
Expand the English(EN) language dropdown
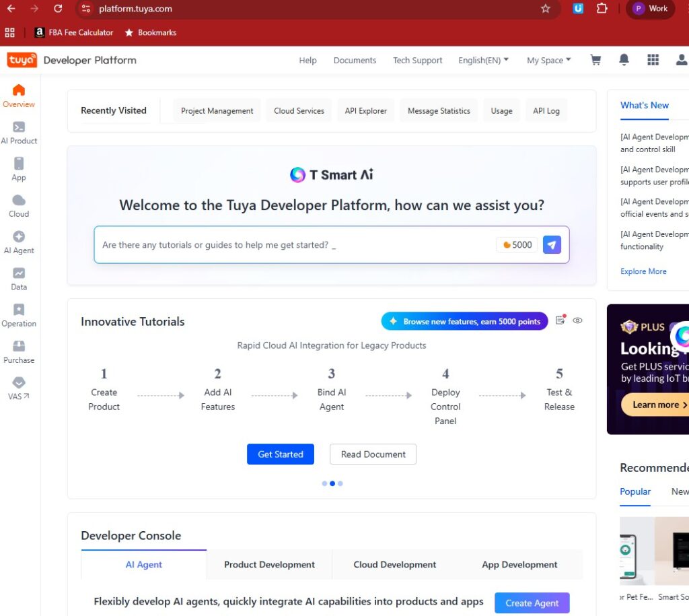[x=483, y=60]
